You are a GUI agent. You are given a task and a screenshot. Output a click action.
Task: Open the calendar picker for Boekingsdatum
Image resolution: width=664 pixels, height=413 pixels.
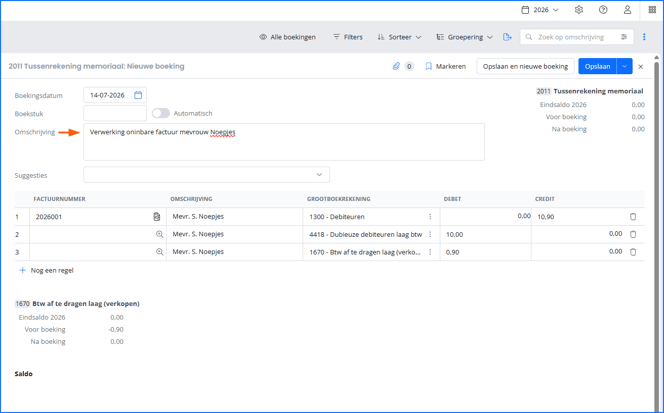click(138, 95)
